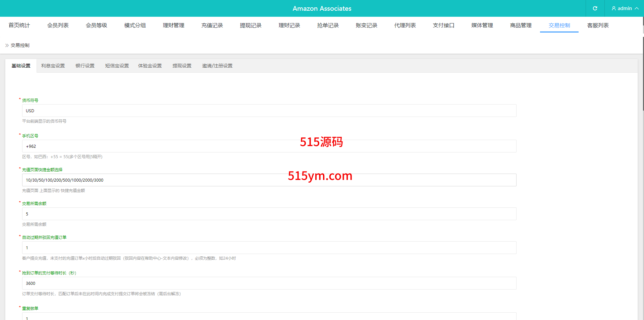The height and width of the screenshot is (320, 644).
Task: Click the page's vertical scrollbar
Action: [x=643, y=67]
